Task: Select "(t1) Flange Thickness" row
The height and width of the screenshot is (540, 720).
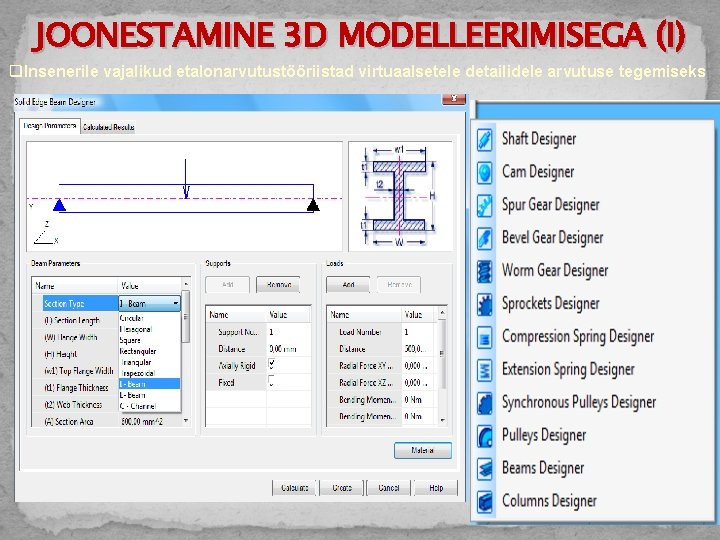Action: coord(76,388)
